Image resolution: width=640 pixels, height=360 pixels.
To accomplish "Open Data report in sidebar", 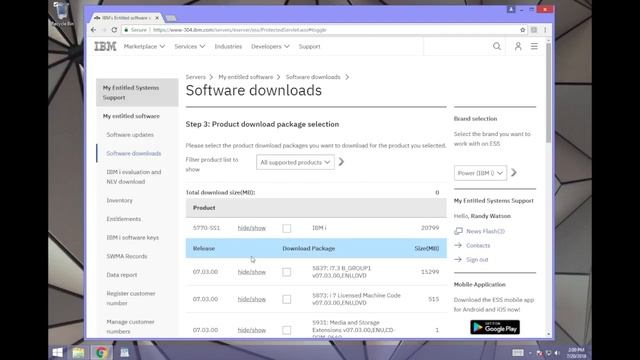I will tap(122, 275).
